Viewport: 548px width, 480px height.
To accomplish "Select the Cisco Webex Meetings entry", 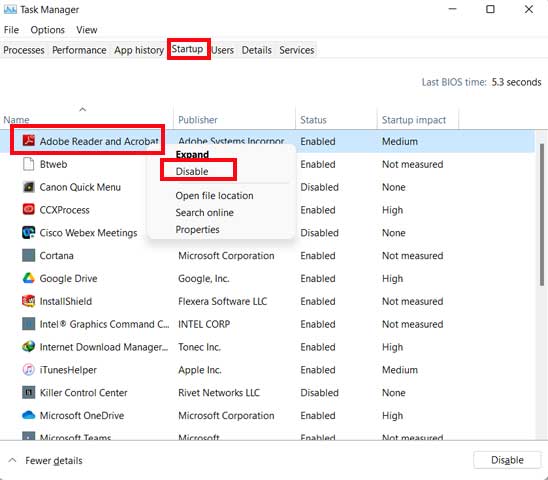I will 88,232.
